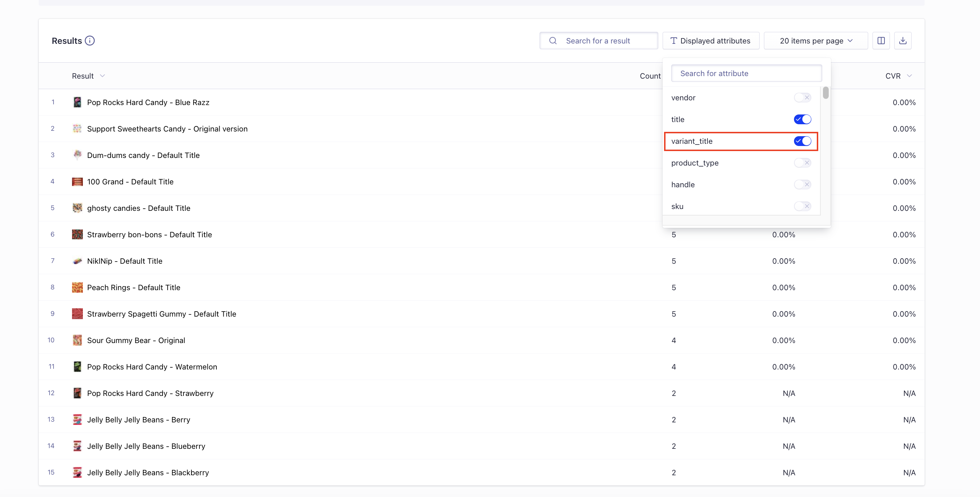This screenshot has width=980, height=497.
Task: Select '100 Grand - Default Title'
Action: coord(130,181)
